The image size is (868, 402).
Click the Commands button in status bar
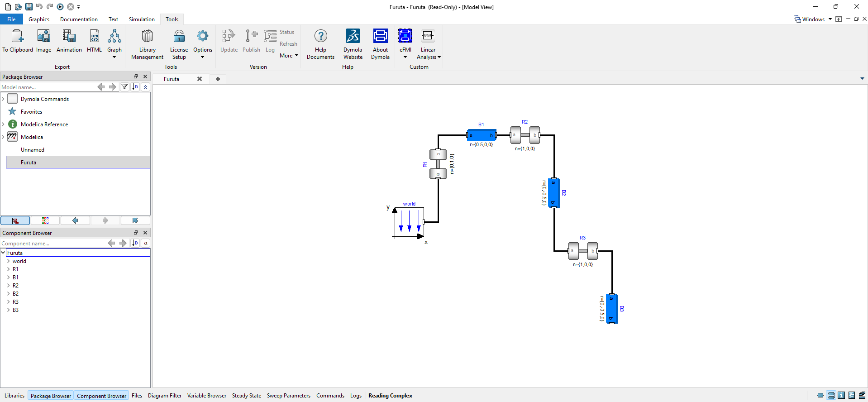point(330,396)
